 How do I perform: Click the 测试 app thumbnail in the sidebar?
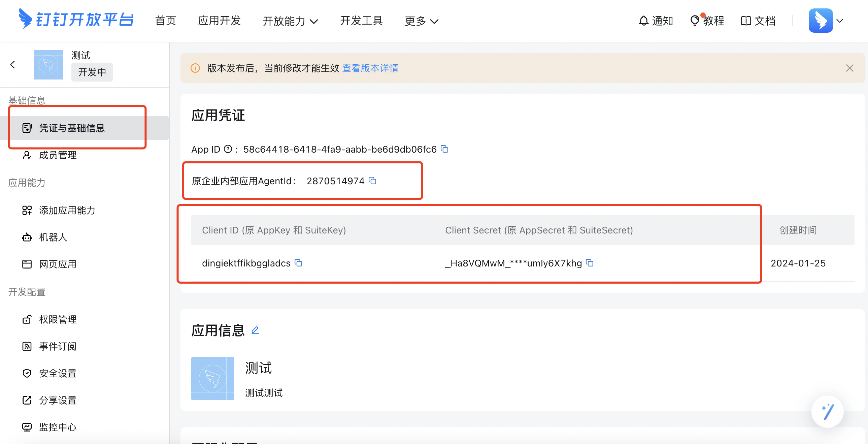point(48,65)
